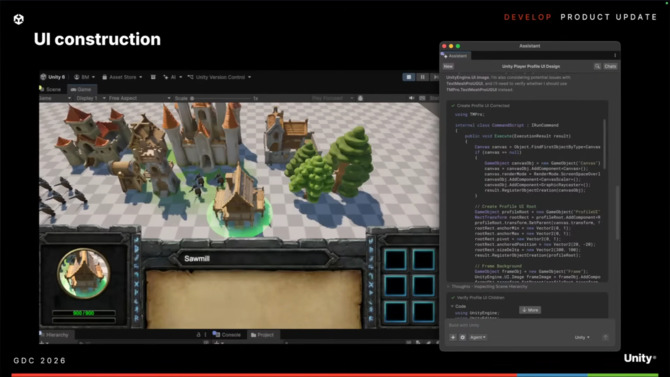Click the 900/900 health bar
Screen dimensions: 670x377
84,313
